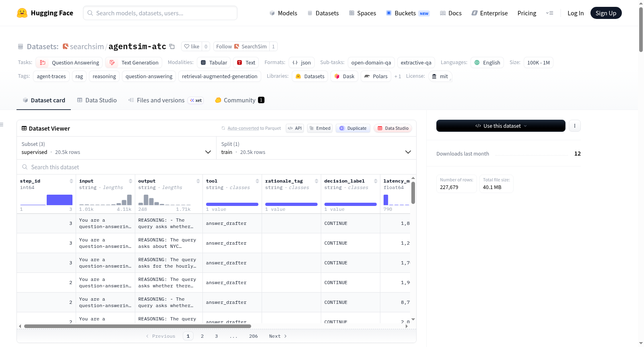Click the Data Studio button in viewer header
The image size is (644, 347).
coord(393,128)
